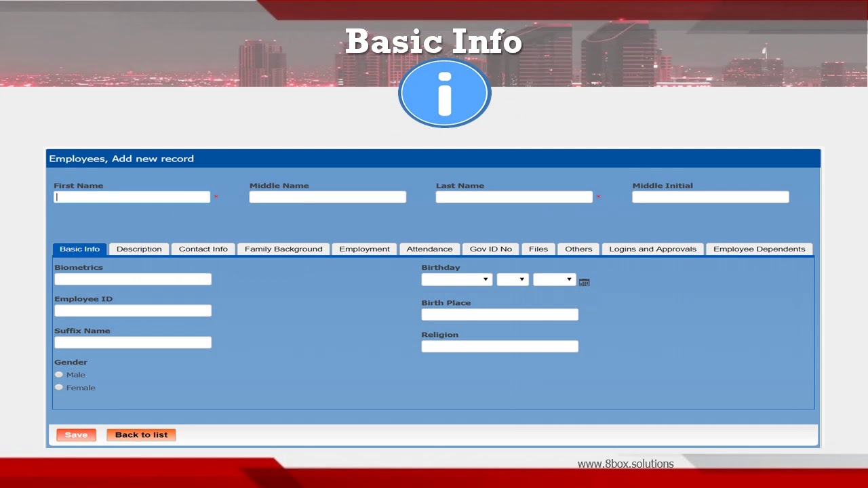Focus the Middle Name input field
868x488 pixels.
328,197
